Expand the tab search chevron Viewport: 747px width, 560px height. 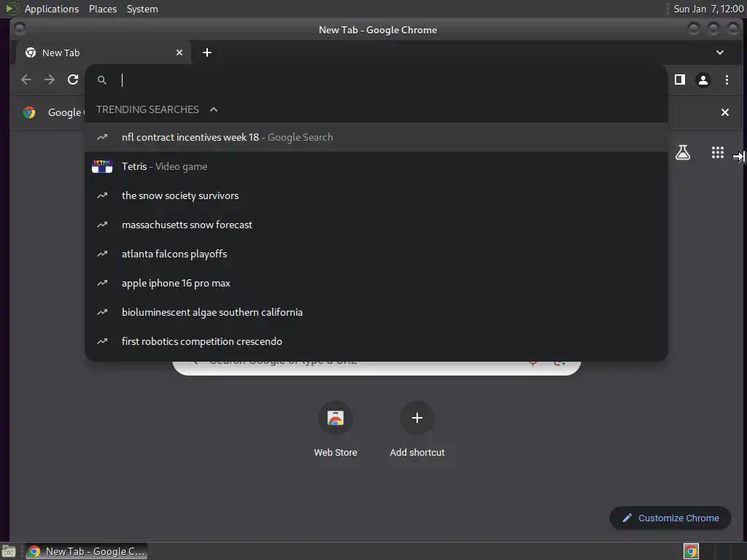(x=720, y=52)
